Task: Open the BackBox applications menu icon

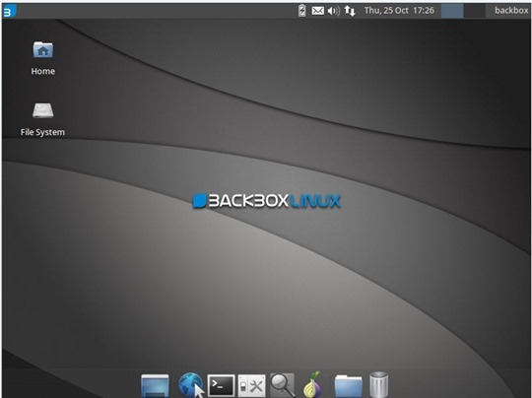Action: [x=9, y=11]
